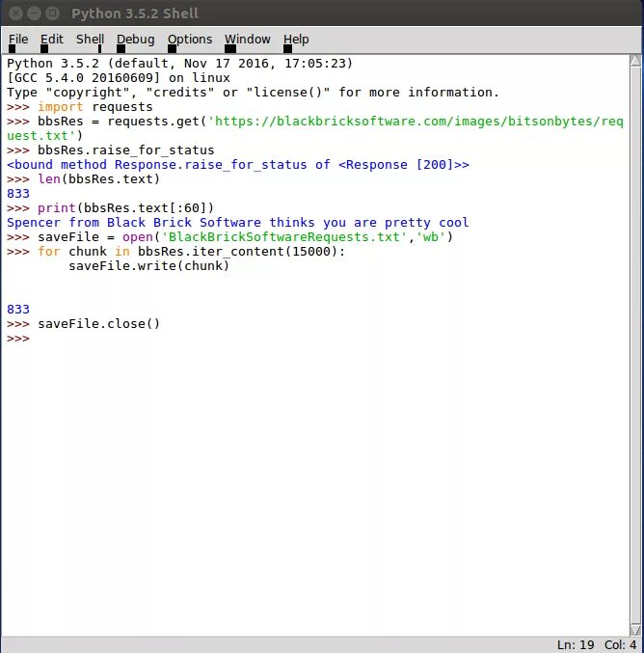644x653 pixels.
Task: Click 'Spencer from Black Brick Software' output line
Action: pyautogui.click(x=238, y=223)
